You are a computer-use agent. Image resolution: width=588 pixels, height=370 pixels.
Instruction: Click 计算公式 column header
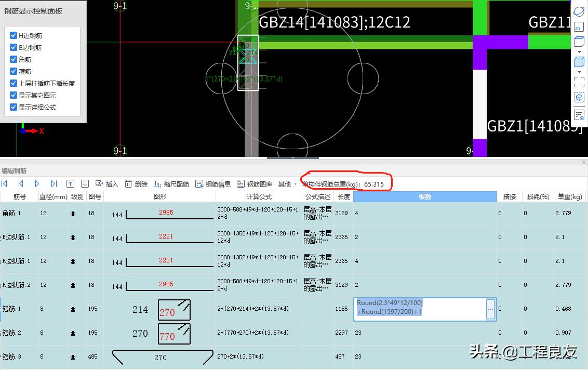point(259,196)
